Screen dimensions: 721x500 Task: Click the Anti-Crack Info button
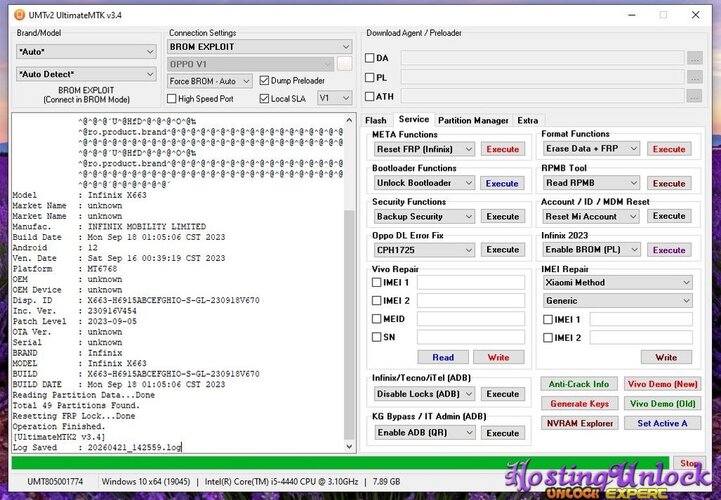pyautogui.click(x=578, y=384)
